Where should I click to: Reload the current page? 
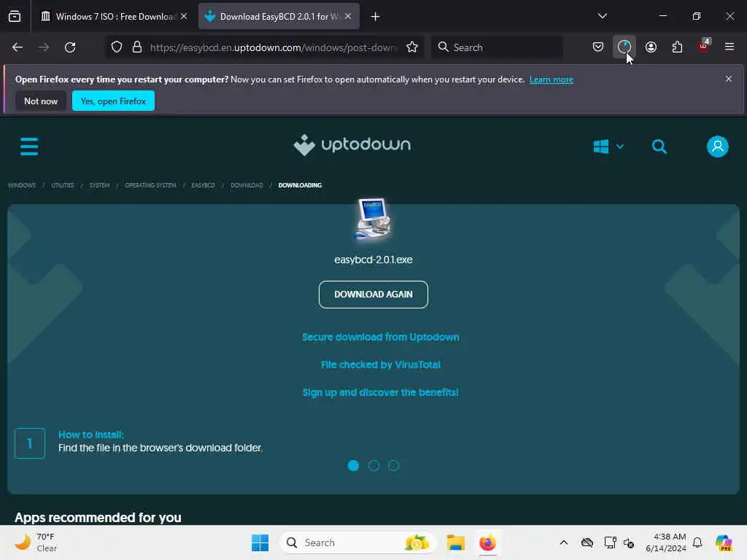pos(70,47)
